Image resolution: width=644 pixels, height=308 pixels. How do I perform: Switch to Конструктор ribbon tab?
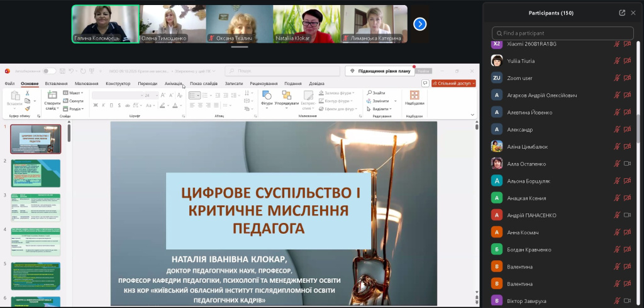coord(118,84)
